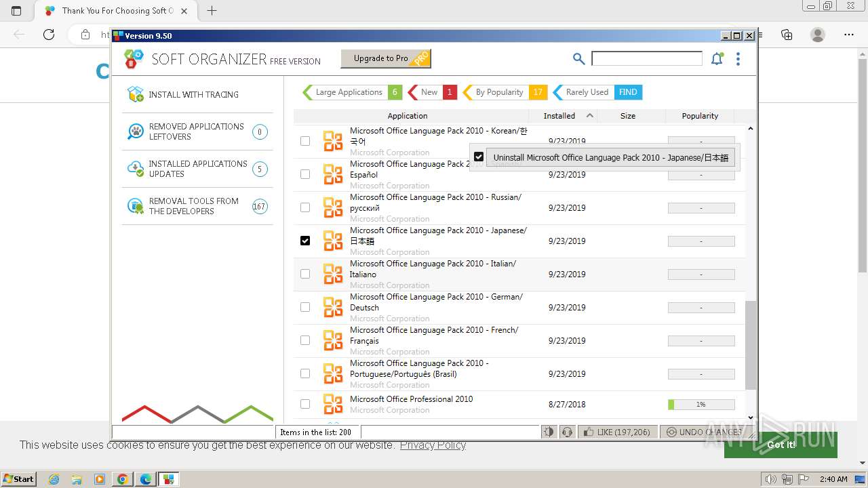The width and height of the screenshot is (868, 488).
Task: Open the notifications bell icon
Action: pos(717,59)
